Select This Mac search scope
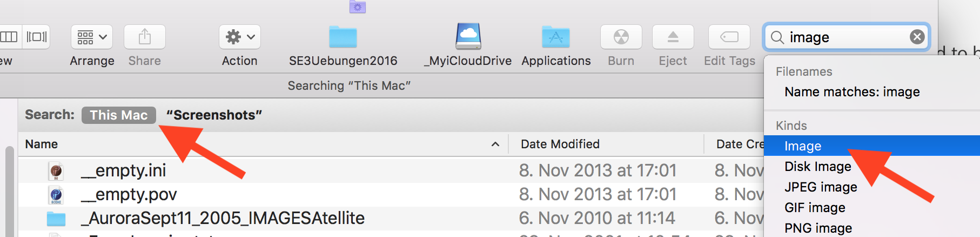This screenshot has height=237, width=980. [x=119, y=115]
